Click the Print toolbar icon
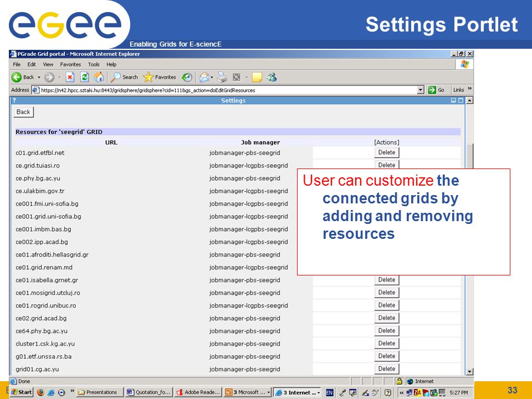The width and height of the screenshot is (532, 399). coord(222,78)
